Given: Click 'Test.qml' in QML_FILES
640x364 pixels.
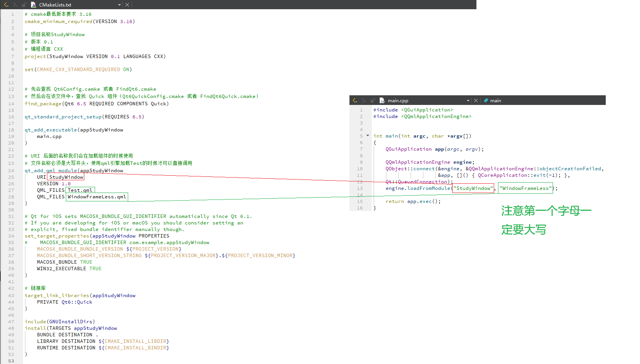Looking at the screenshot, I should pyautogui.click(x=80, y=190).
